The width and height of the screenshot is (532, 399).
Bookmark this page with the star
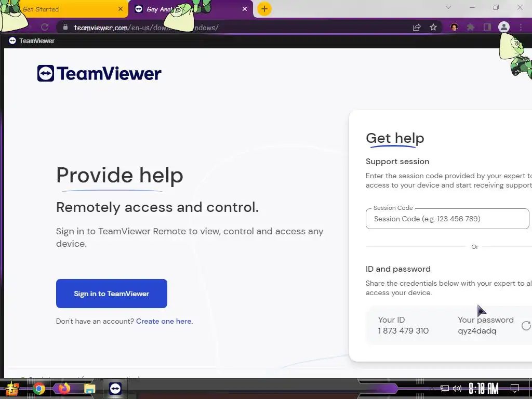point(433,27)
